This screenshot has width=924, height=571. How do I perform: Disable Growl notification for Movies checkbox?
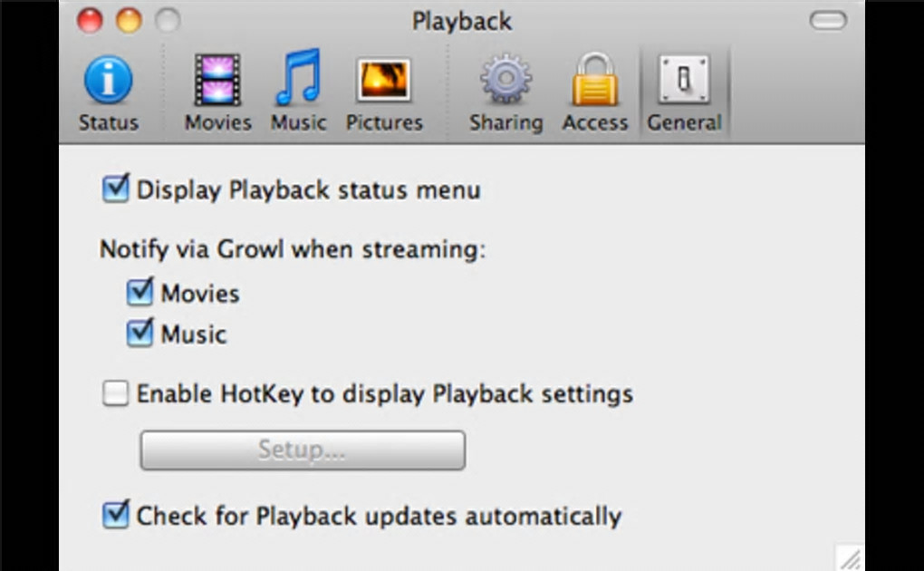click(140, 293)
